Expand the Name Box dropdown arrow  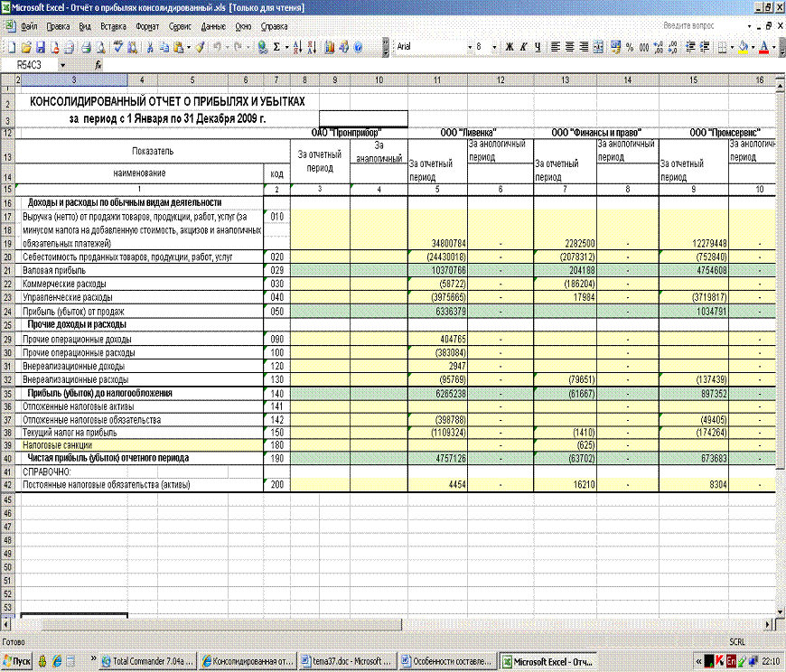[62, 65]
